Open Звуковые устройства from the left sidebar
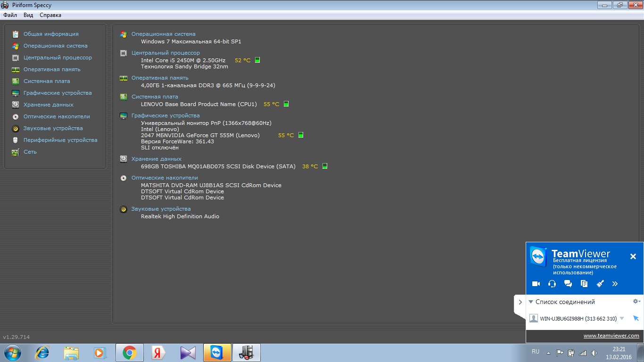 pos(53,128)
